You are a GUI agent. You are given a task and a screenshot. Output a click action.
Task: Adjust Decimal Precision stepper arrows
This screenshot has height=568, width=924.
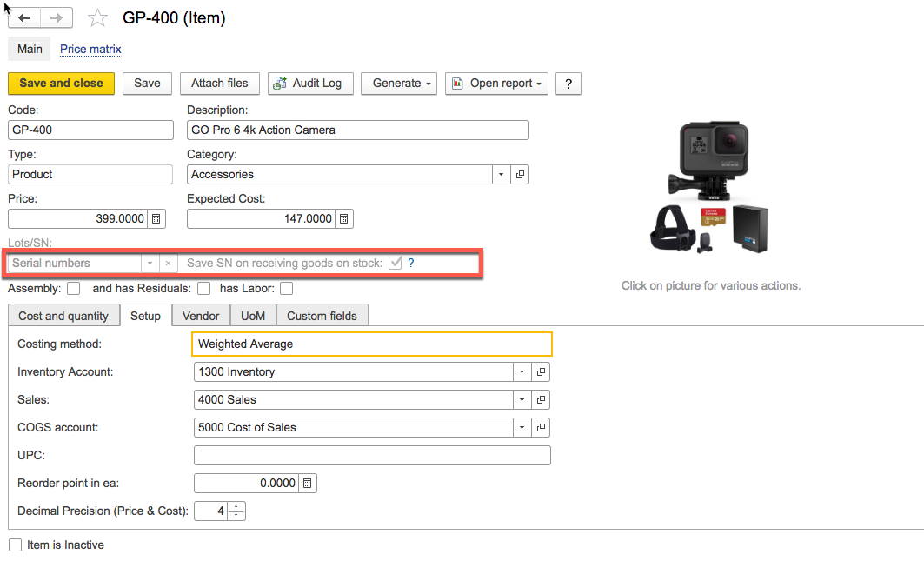tap(236, 511)
